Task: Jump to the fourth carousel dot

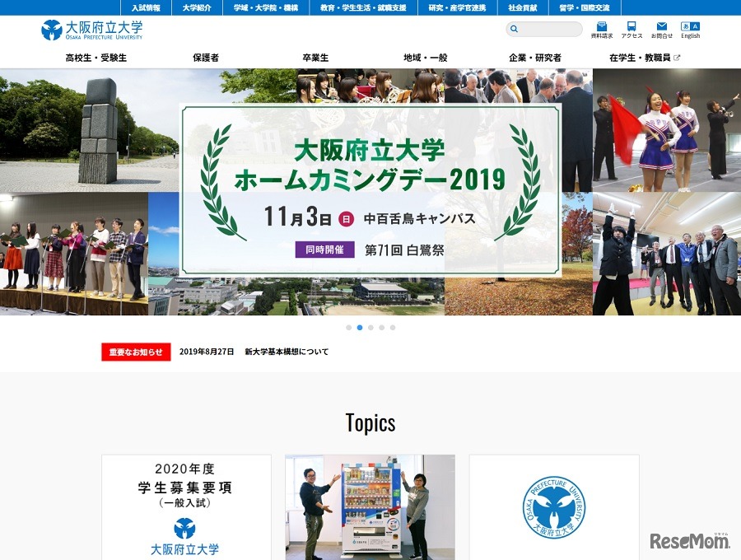Action: click(382, 328)
